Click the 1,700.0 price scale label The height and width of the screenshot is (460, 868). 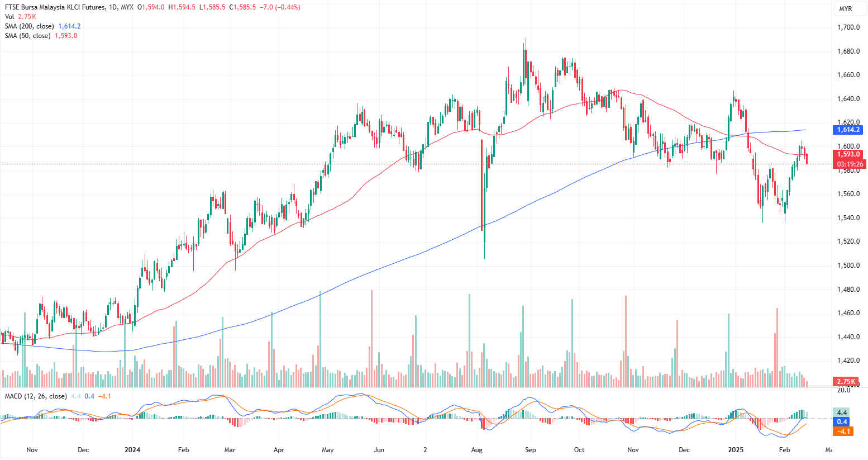848,27
